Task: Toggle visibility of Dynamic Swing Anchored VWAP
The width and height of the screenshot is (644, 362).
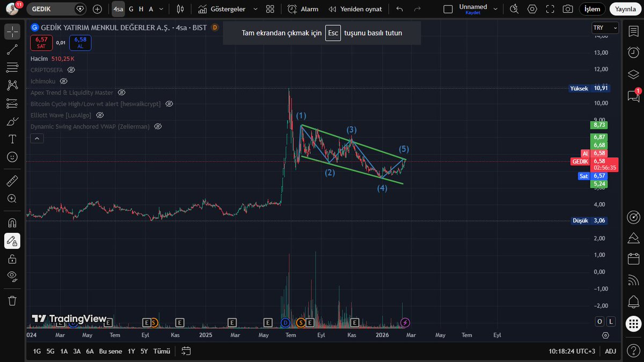Action: click(x=158, y=127)
